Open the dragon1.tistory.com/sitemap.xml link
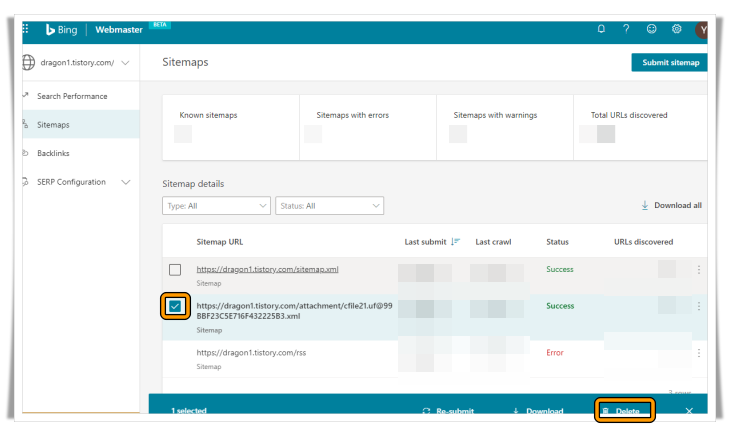The height and width of the screenshot is (436, 730). [x=267, y=269]
